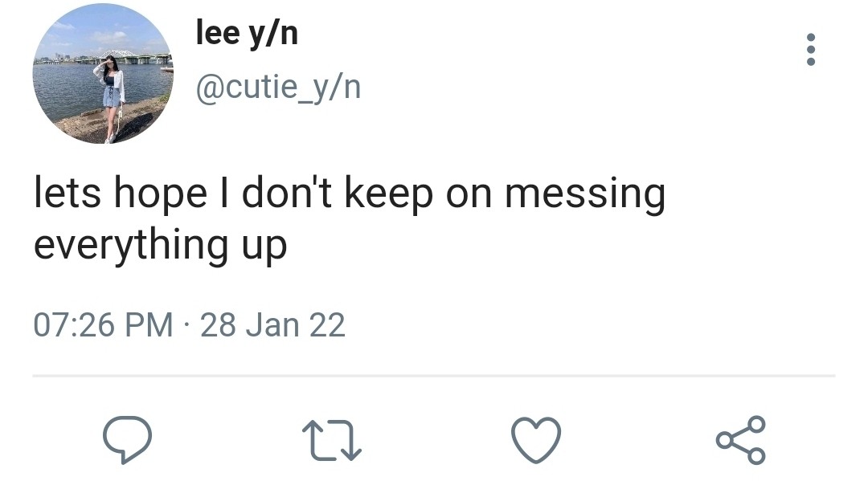The width and height of the screenshot is (868, 481).
Task: Open the three-dot more options menu
Action: 810,50
